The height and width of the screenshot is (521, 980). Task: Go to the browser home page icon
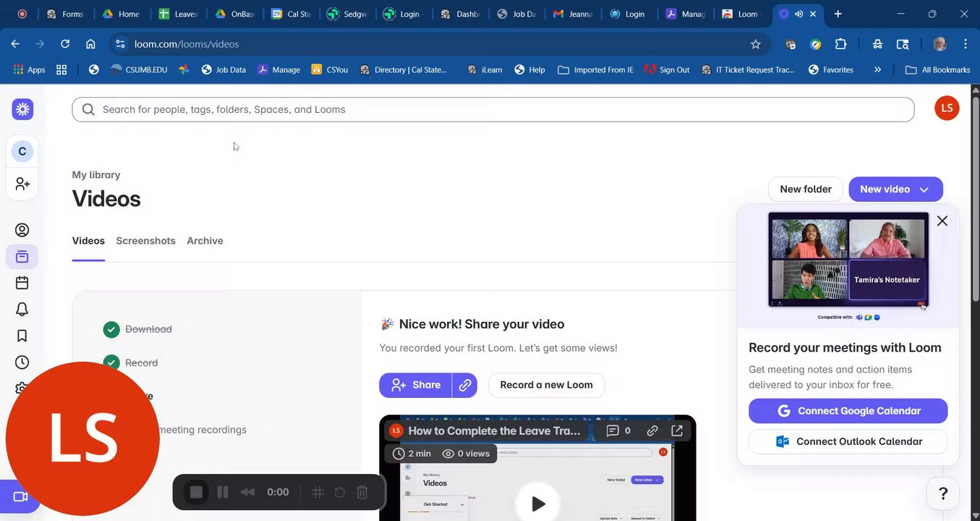[x=90, y=44]
